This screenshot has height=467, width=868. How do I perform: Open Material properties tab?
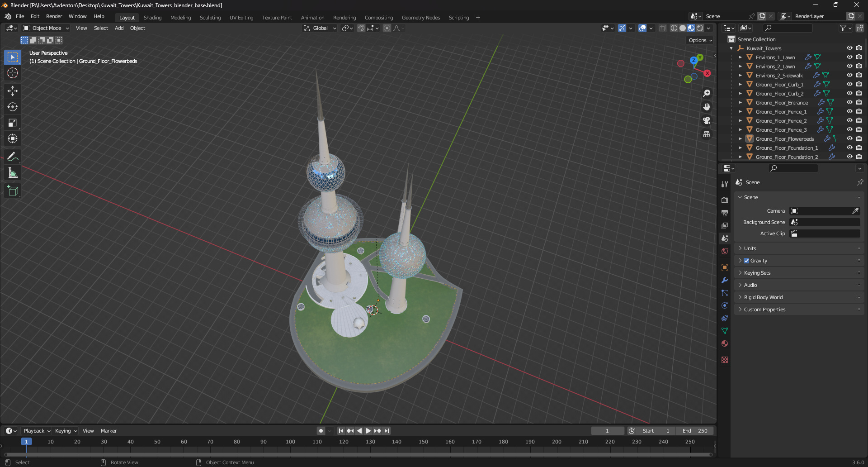point(725,343)
